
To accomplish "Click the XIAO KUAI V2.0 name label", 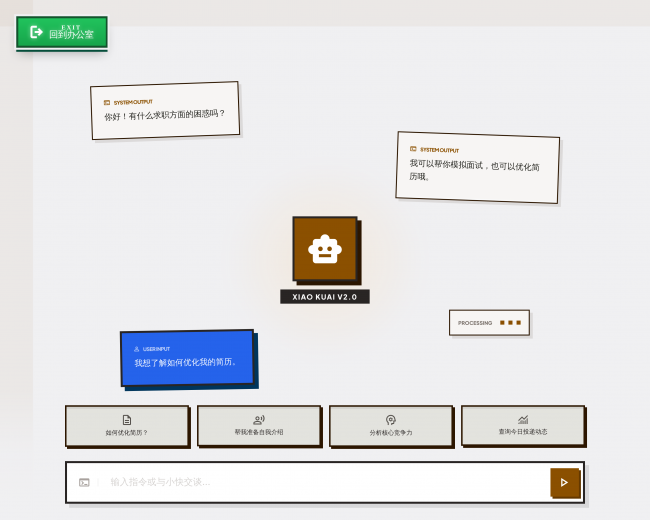I will [x=325, y=297].
